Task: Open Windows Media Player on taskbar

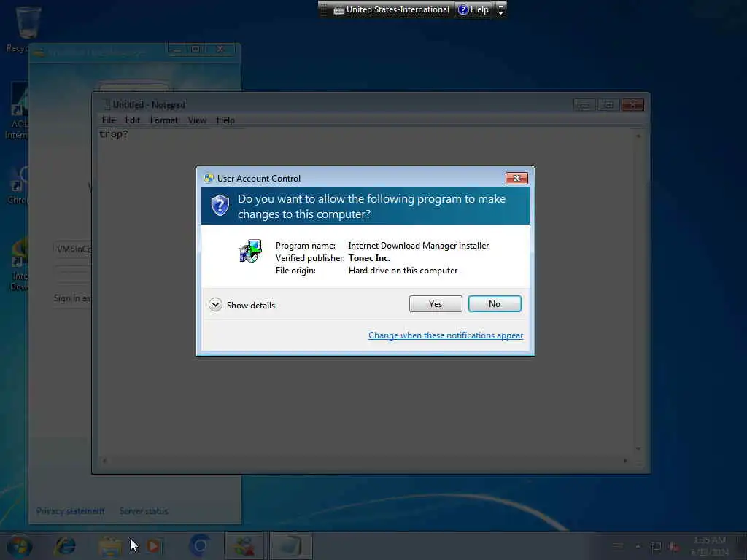Action: tap(153, 545)
